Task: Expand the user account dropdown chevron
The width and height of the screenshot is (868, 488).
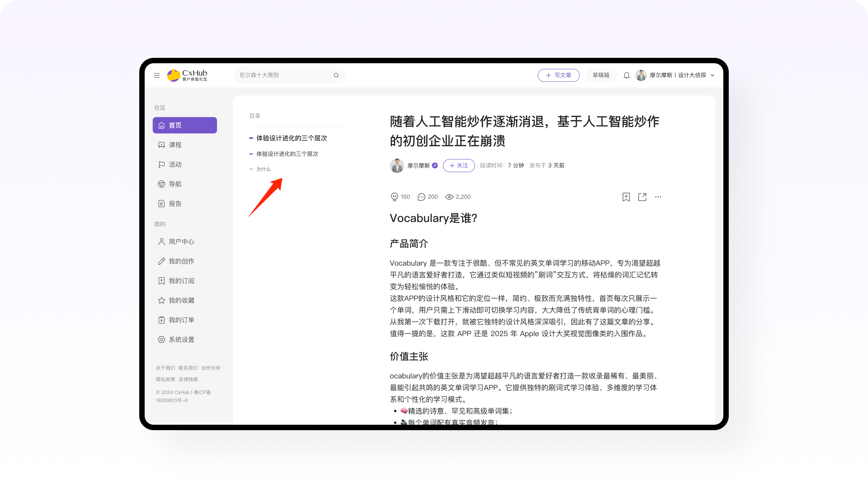Action: [x=712, y=75]
